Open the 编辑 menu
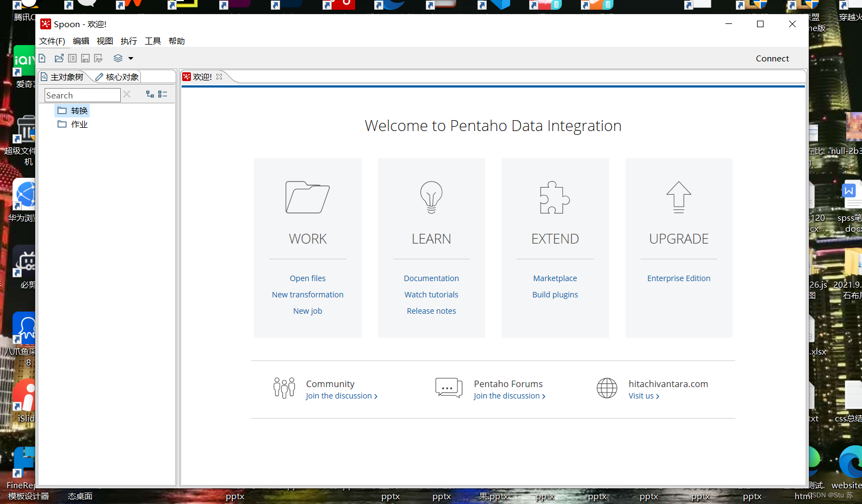This screenshot has width=862, height=504. (81, 41)
